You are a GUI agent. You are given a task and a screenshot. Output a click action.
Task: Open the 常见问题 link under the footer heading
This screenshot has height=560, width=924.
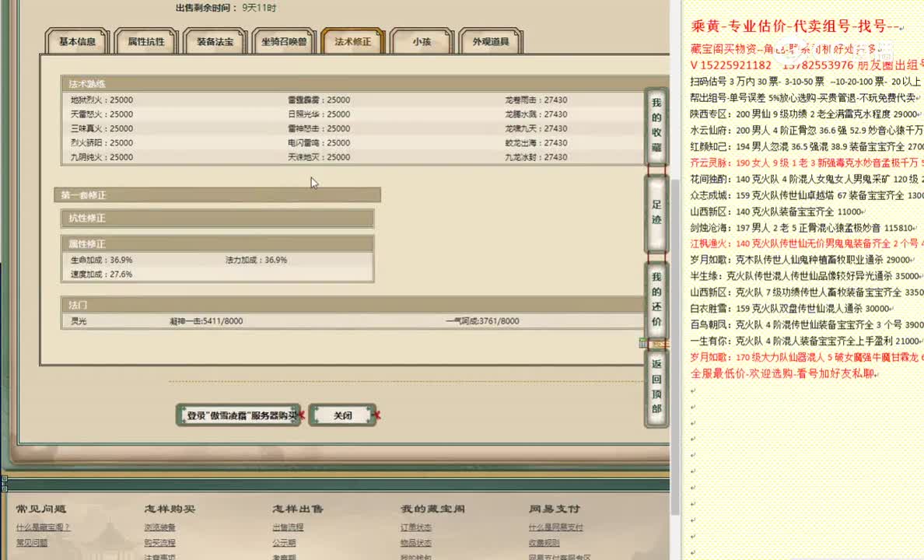coord(32,543)
